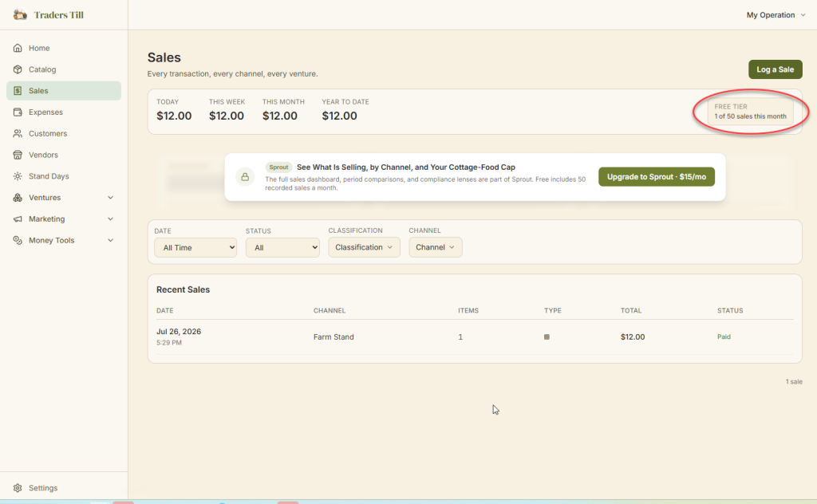The height and width of the screenshot is (504, 817).
Task: Click the Today $12.00 amount
Action: pyautogui.click(x=174, y=116)
